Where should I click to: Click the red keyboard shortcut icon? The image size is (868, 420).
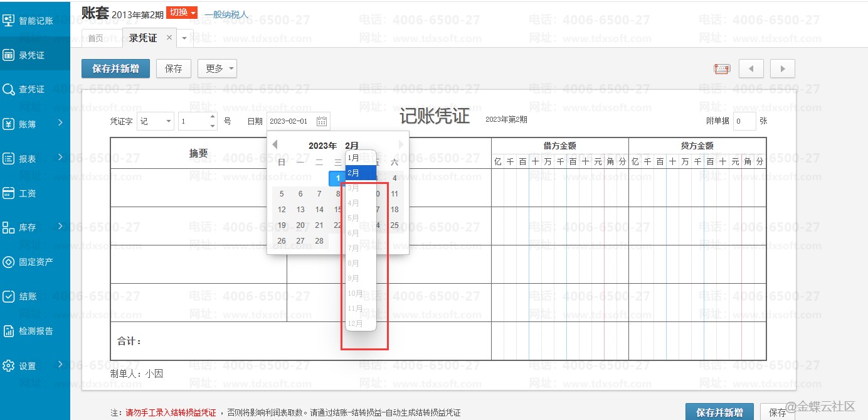(722, 68)
